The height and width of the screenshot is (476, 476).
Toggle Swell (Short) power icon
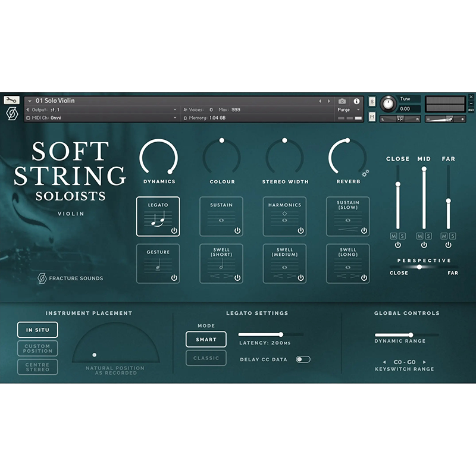click(x=237, y=277)
